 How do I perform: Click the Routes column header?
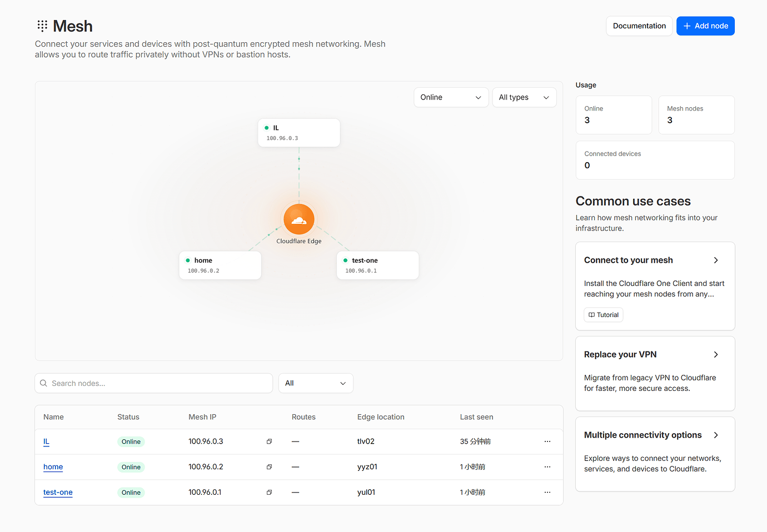(303, 417)
